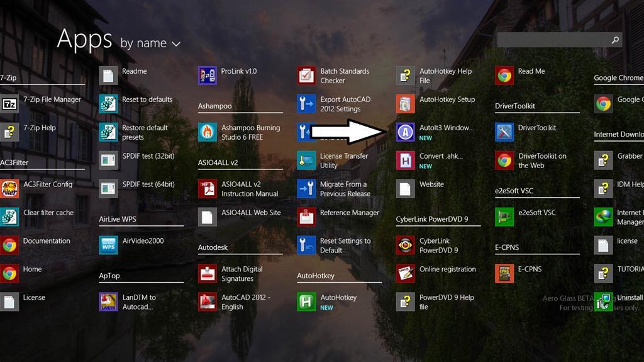Viewport: 644px width, 362px height.
Task: Select the ASIO4ALL v2 group header
Action: tap(218, 162)
